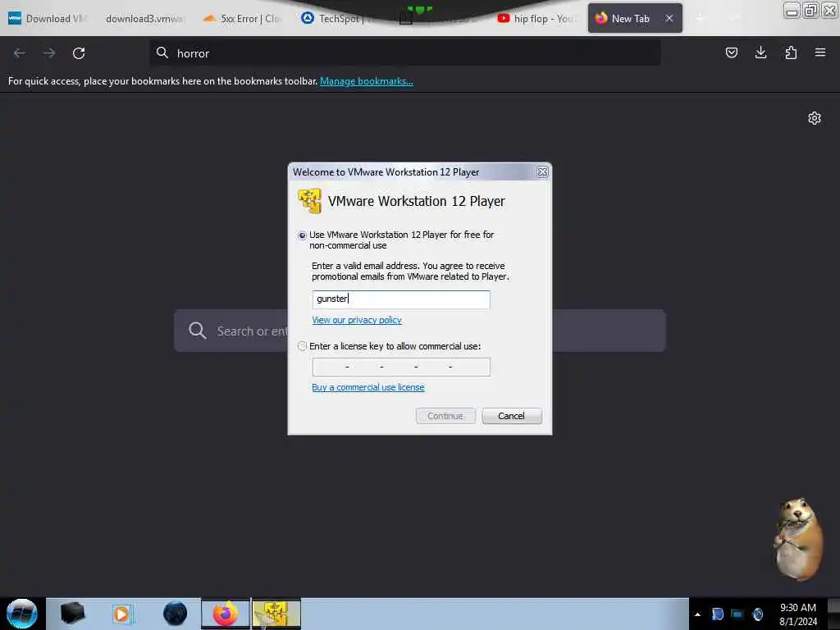Open the Buy a commercial use license link
This screenshot has height=630, width=840.
pyautogui.click(x=368, y=387)
